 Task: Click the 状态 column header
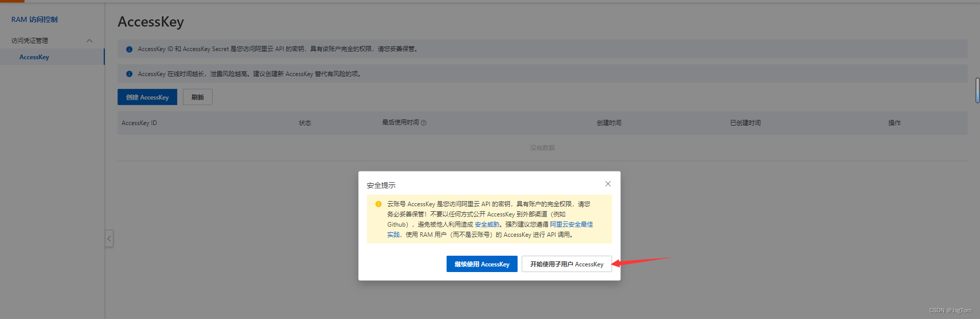pos(305,123)
